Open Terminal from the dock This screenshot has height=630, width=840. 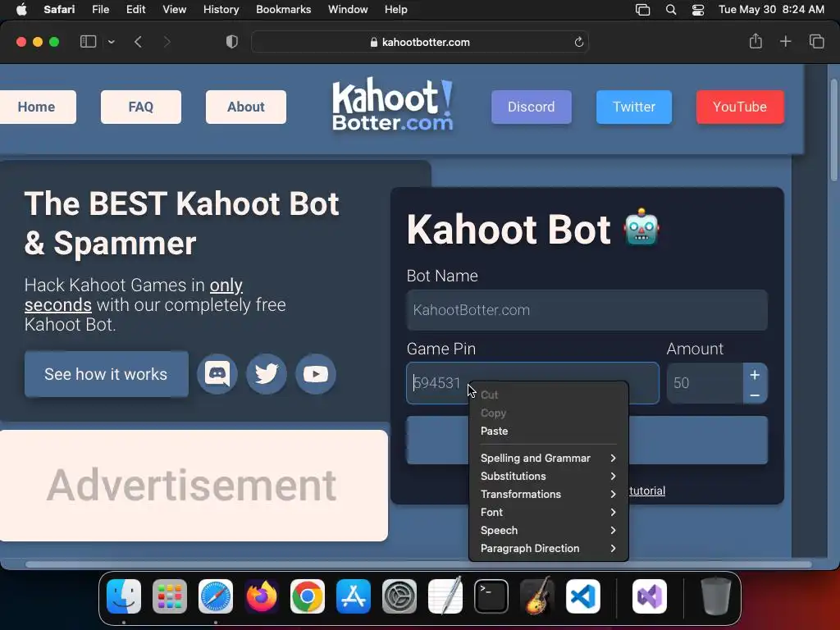click(491, 596)
